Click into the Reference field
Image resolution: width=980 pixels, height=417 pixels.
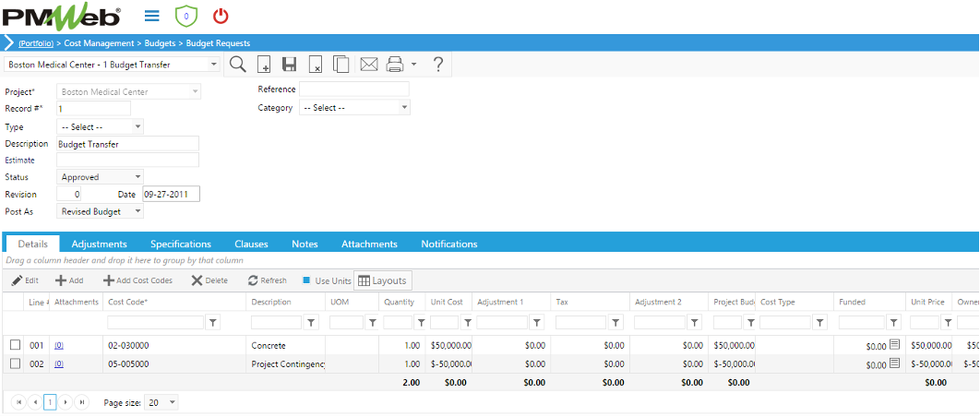tap(353, 89)
